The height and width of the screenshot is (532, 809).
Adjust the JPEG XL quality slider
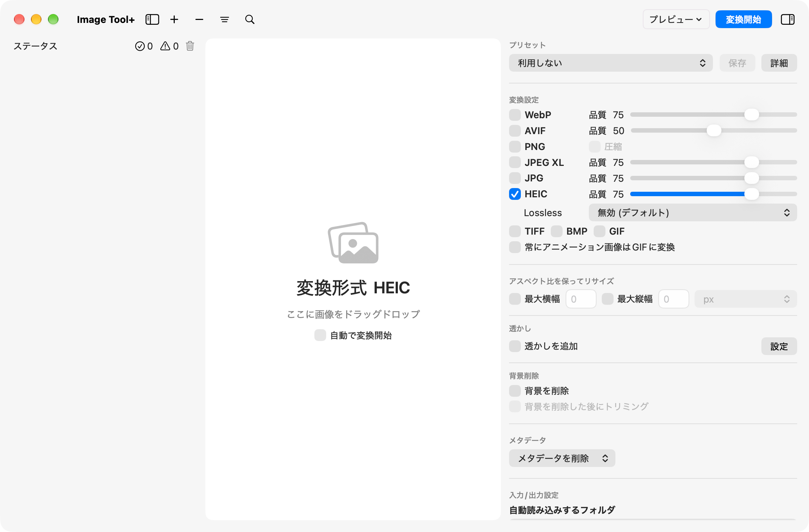714,163
